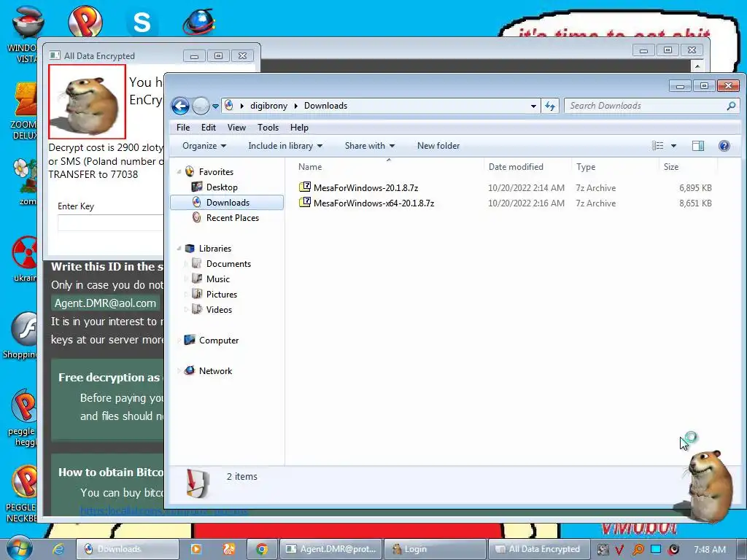
Task: Open the More view options arrow
Action: click(x=673, y=146)
